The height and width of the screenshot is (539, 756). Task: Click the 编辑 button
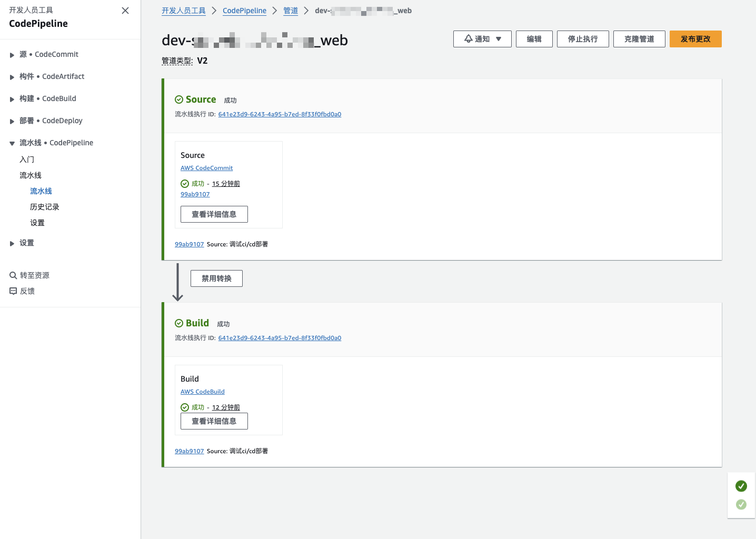pos(534,39)
